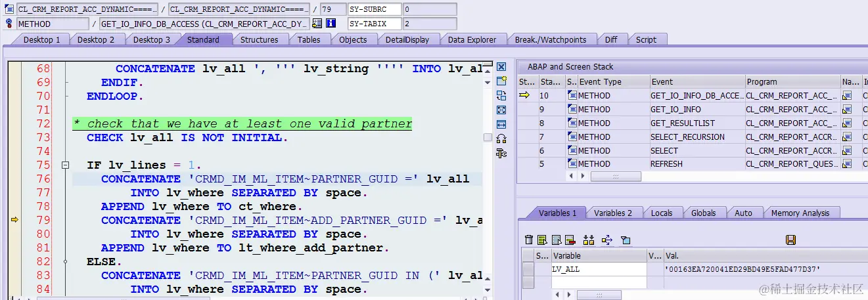Click the program document icon in header

click(x=9, y=9)
